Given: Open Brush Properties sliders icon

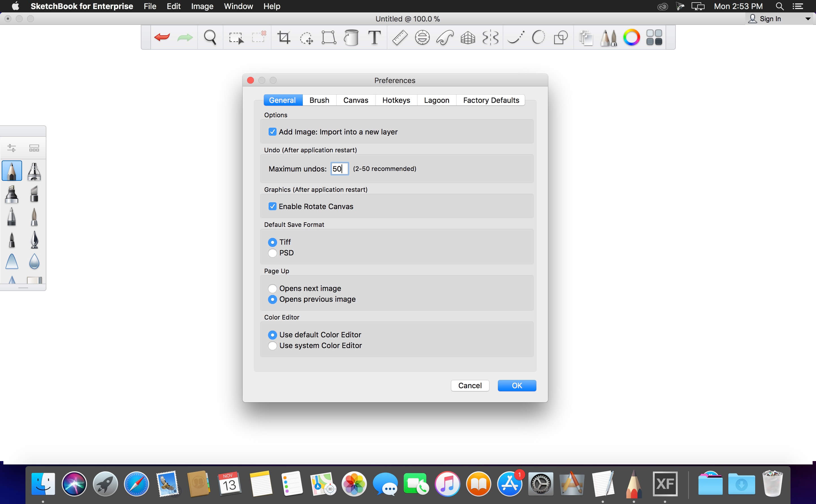Looking at the screenshot, I should (x=12, y=148).
